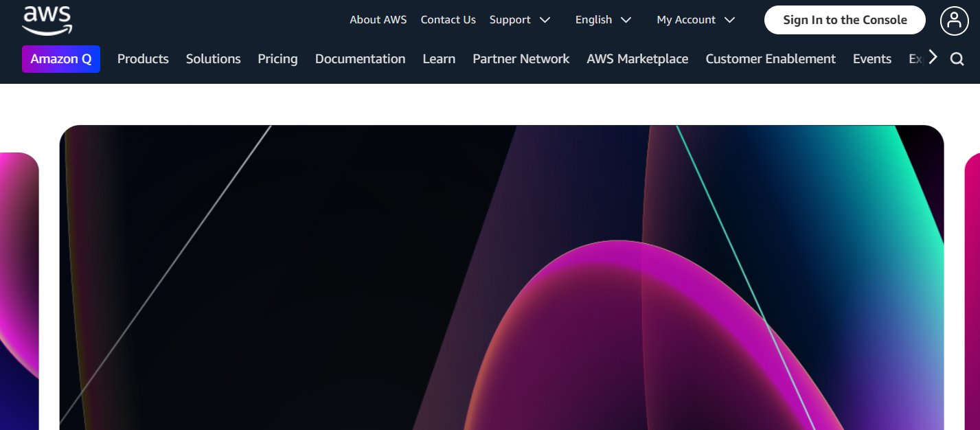The image size is (980, 430).
Task: Go to Pricing
Action: click(x=277, y=59)
